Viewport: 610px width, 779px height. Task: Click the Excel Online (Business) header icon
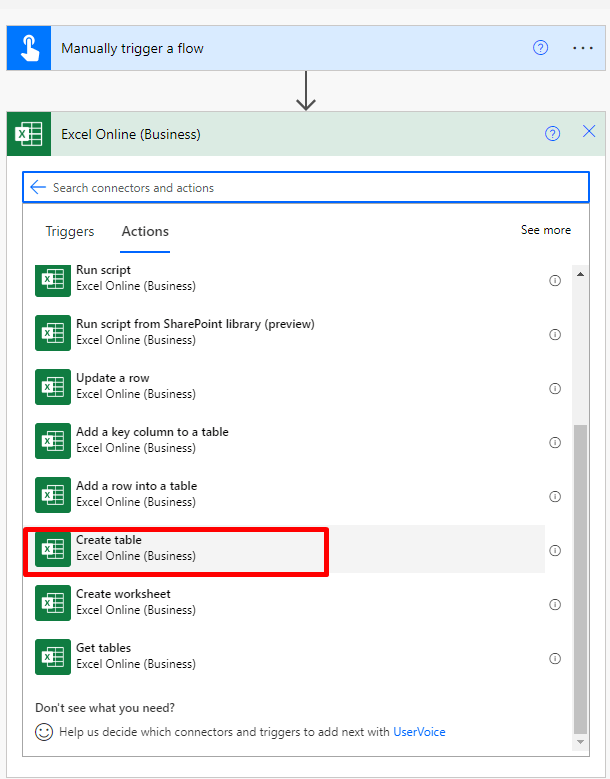click(x=29, y=134)
